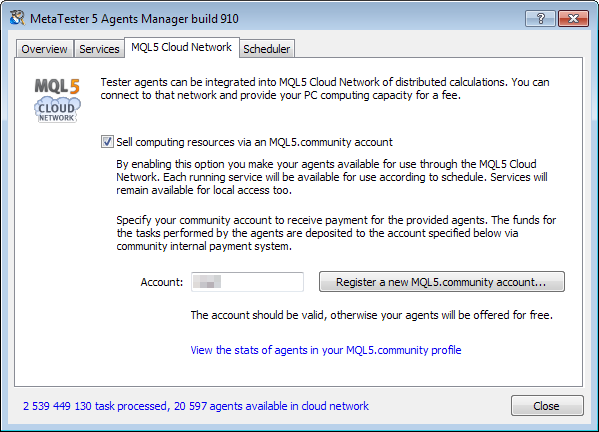Click the help question mark button
Image resolution: width=599 pixels, height=432 pixels.
coord(540,18)
